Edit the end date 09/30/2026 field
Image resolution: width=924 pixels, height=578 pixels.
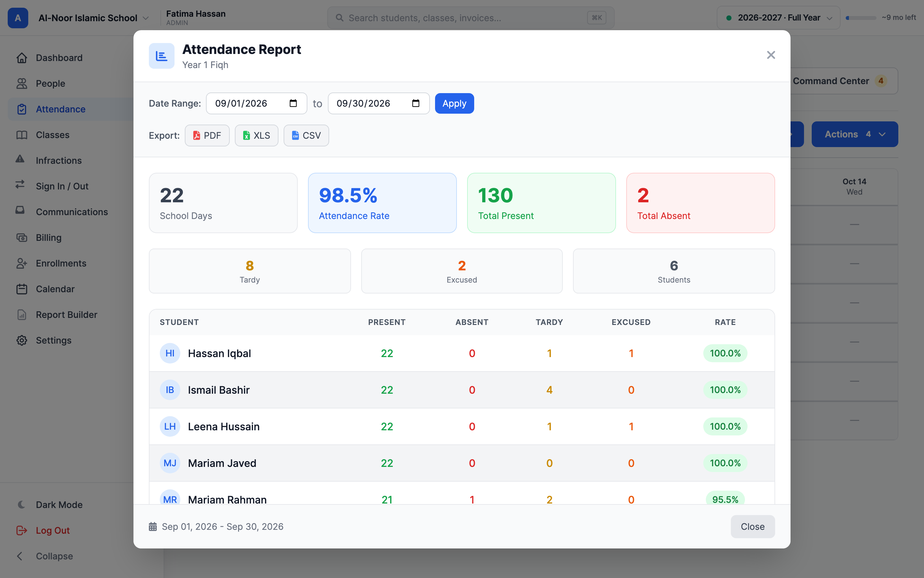pos(378,103)
